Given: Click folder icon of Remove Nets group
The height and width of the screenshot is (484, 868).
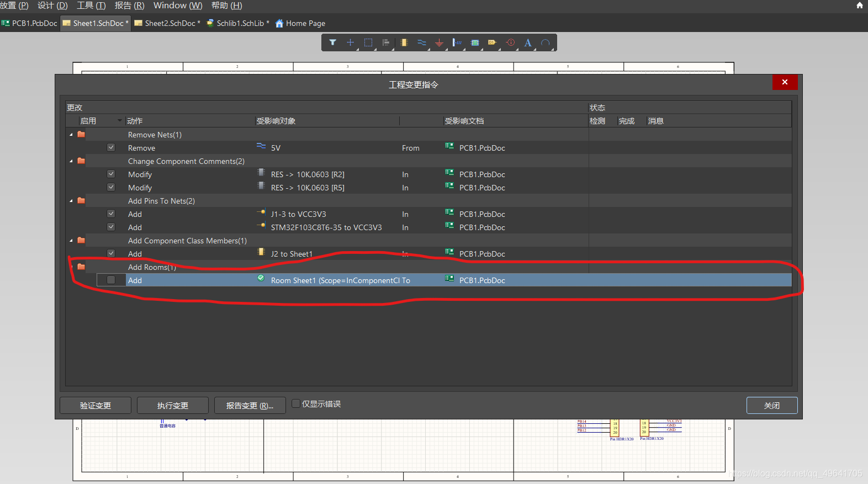Looking at the screenshot, I should (81, 134).
